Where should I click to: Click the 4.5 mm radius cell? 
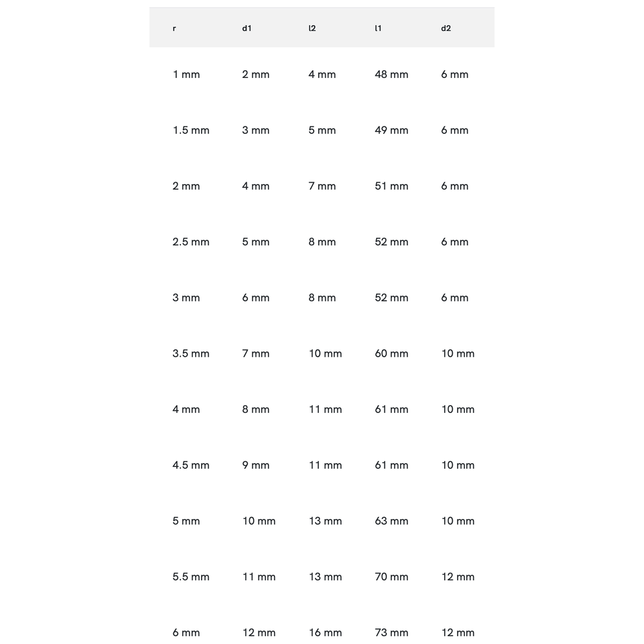(x=191, y=465)
